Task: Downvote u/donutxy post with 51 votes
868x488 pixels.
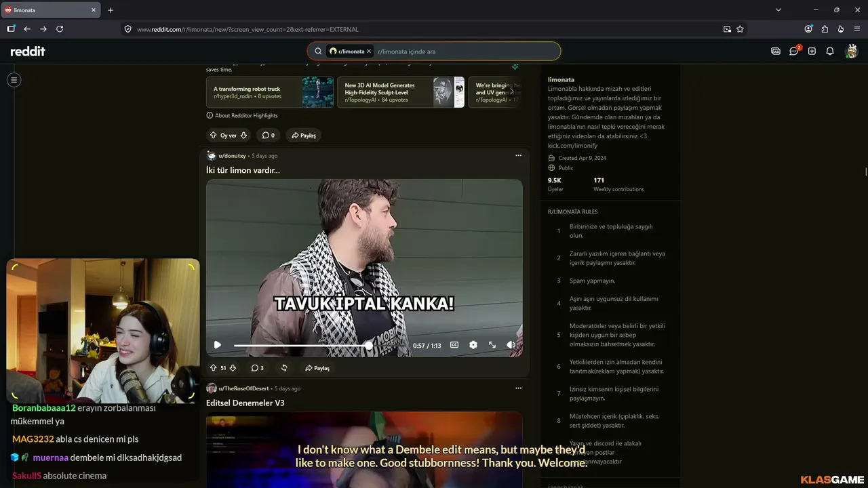Action: [x=233, y=368]
